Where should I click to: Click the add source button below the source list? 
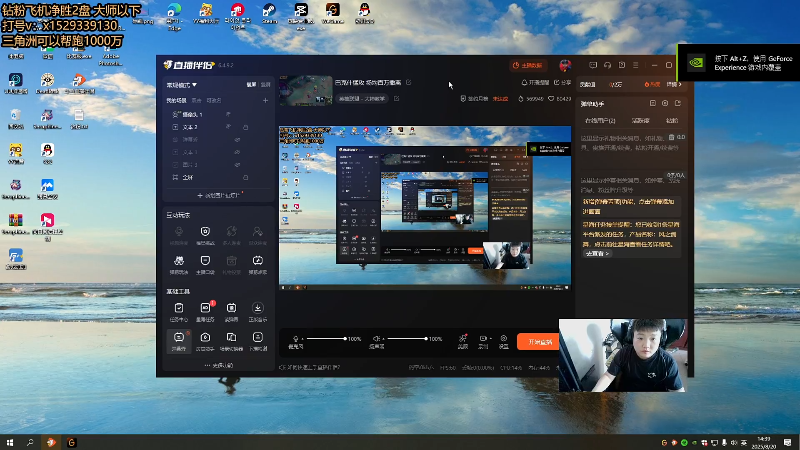point(218,195)
